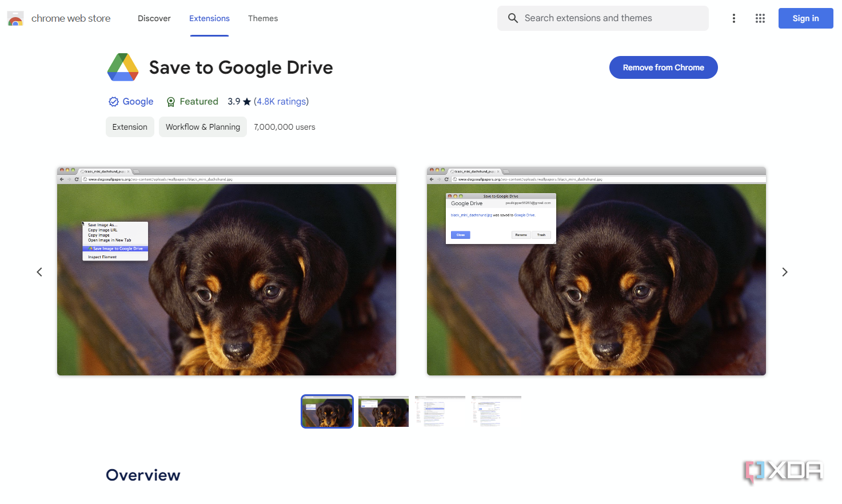Open the Google apps grid

pyautogui.click(x=760, y=18)
